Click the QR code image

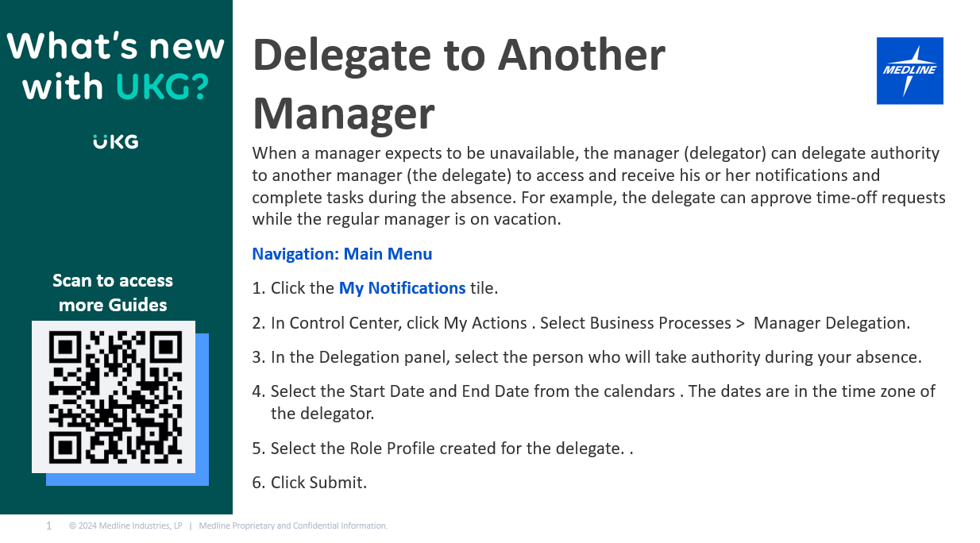114,397
